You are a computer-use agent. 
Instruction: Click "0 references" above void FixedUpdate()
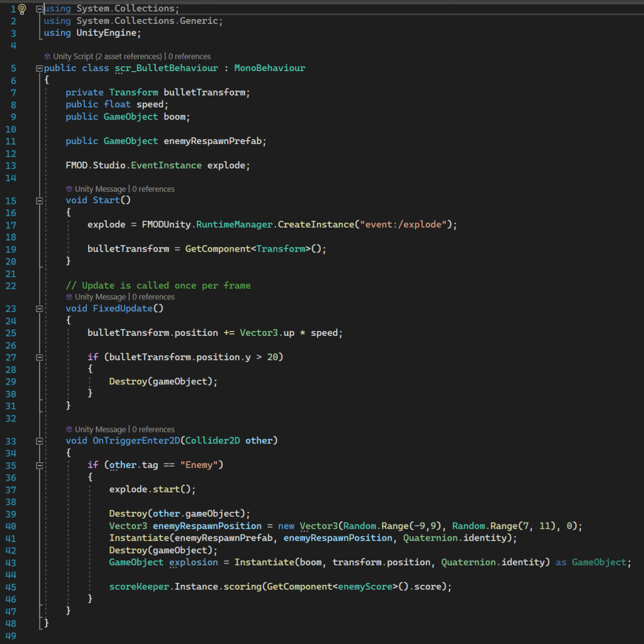[153, 297]
